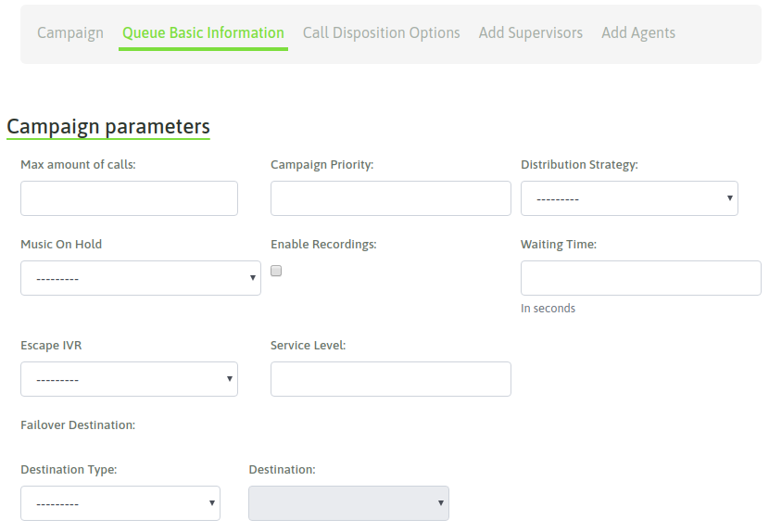Click the Music On Hold dropdown arrow
The height and width of the screenshot is (532, 769).
253,278
